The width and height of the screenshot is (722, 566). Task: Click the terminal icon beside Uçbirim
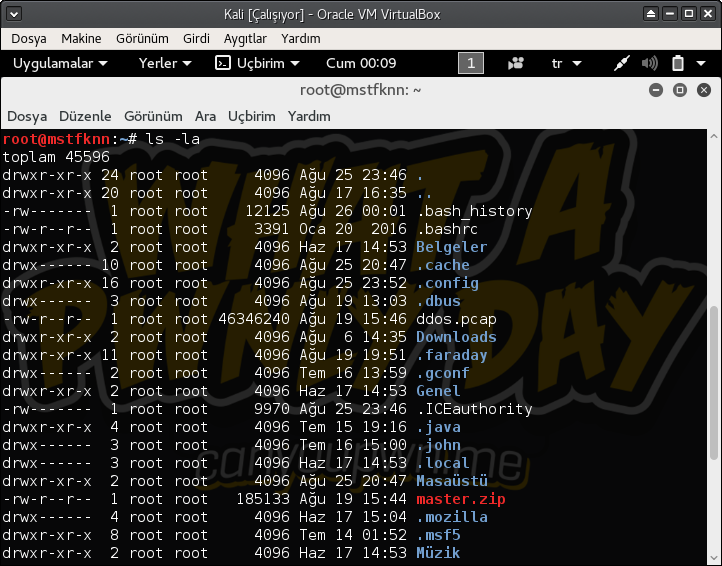tap(223, 63)
